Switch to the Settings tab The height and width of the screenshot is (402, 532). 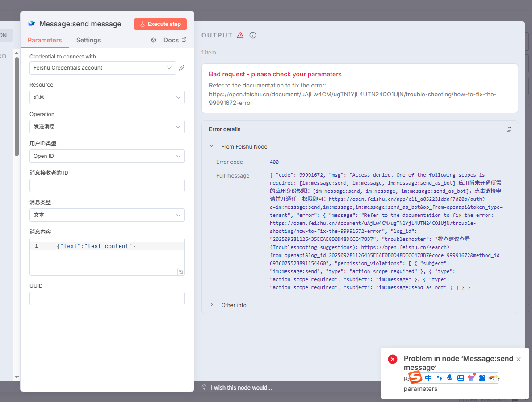pyautogui.click(x=88, y=40)
